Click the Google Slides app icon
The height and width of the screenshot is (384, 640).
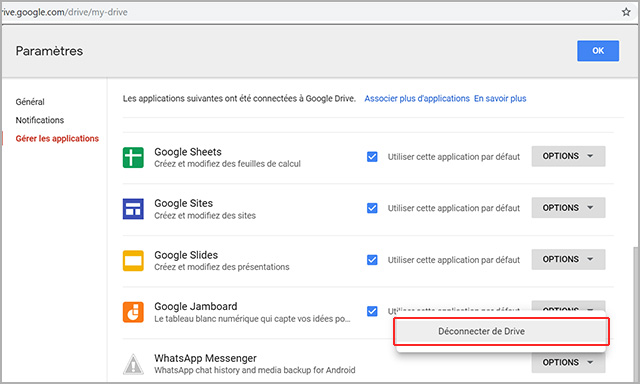(133, 261)
